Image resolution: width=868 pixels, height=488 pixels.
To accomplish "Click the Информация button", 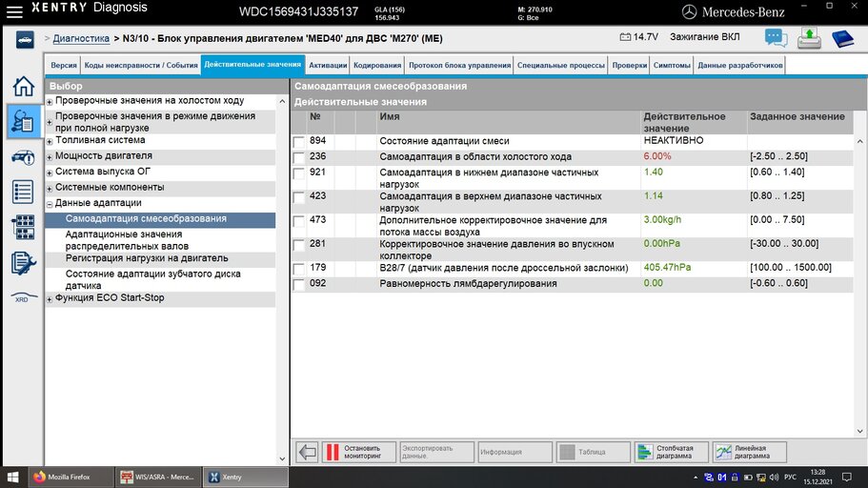I will 515,452.
